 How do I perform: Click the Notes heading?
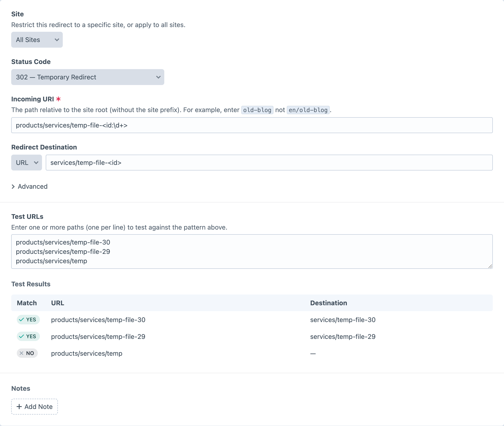21,388
